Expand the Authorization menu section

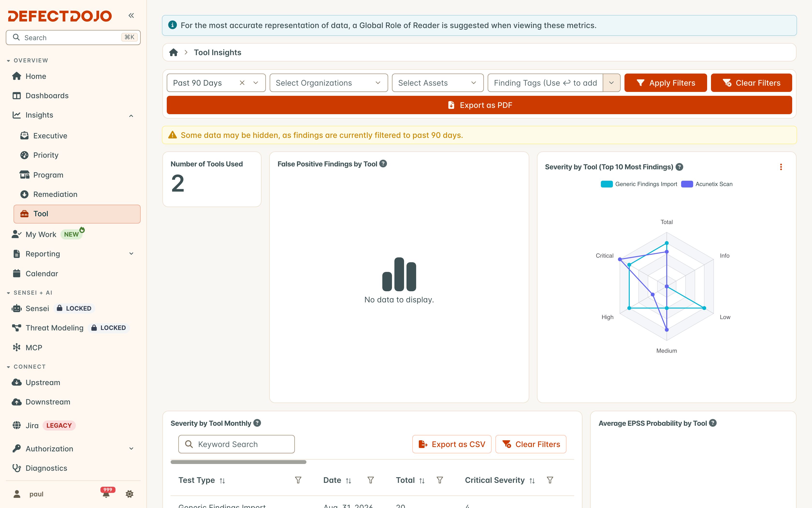click(131, 448)
